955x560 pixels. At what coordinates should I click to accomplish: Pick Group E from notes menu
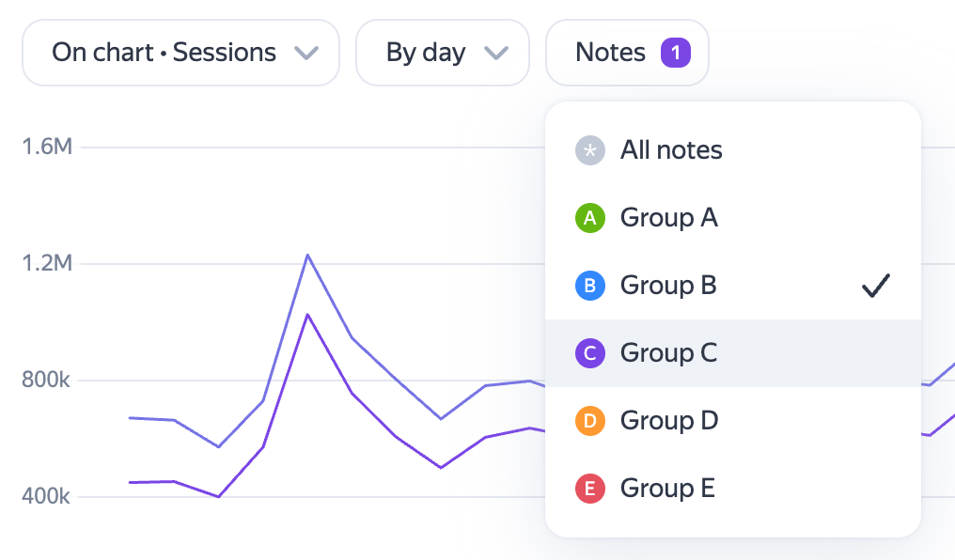(x=732, y=489)
